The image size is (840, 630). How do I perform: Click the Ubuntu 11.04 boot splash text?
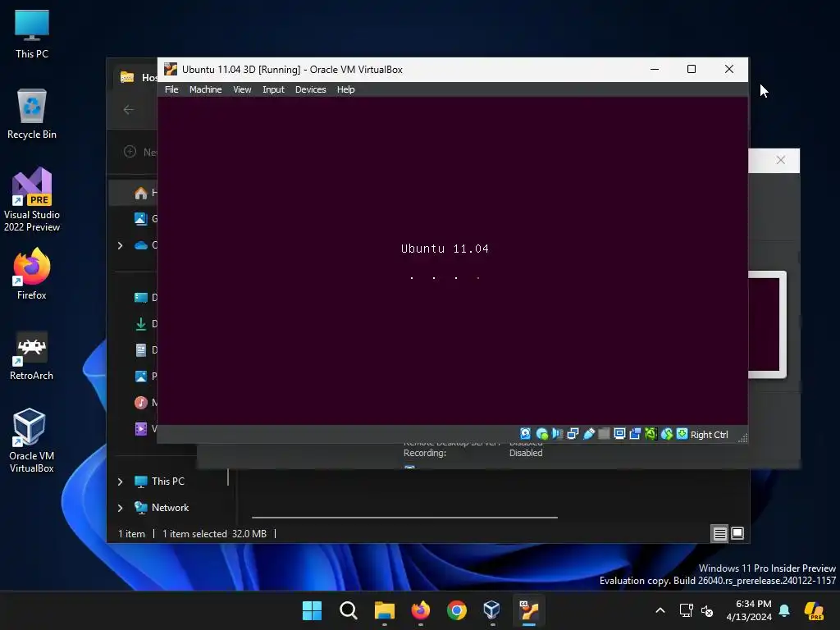click(x=445, y=249)
